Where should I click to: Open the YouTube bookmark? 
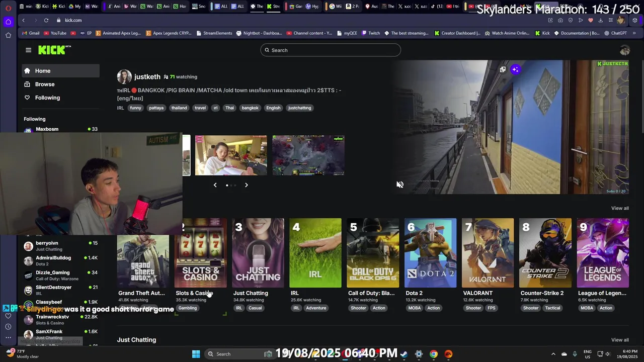click(x=55, y=33)
